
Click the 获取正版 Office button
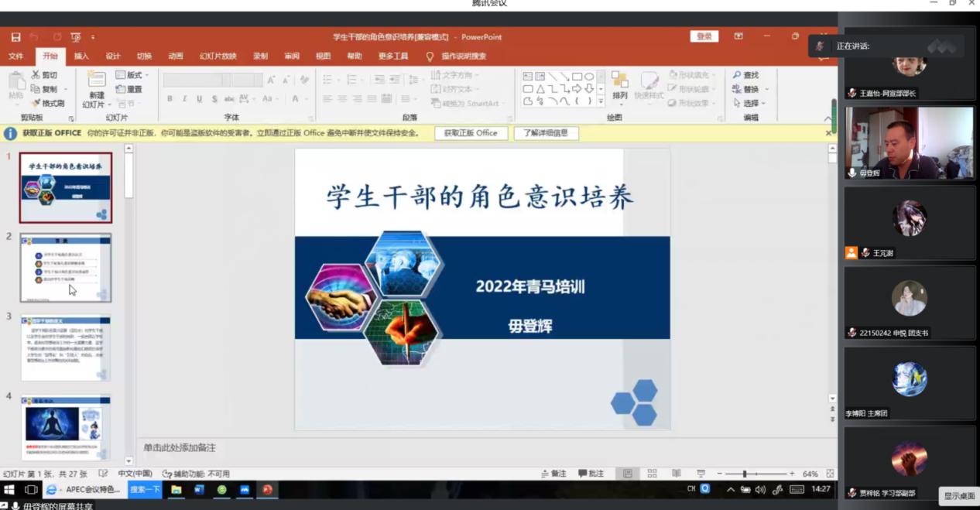point(471,133)
